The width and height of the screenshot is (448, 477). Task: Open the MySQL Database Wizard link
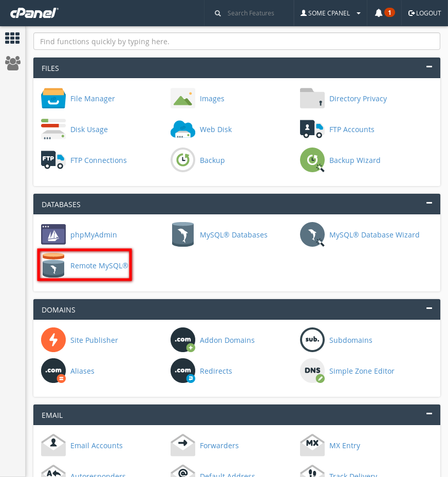[x=374, y=235]
